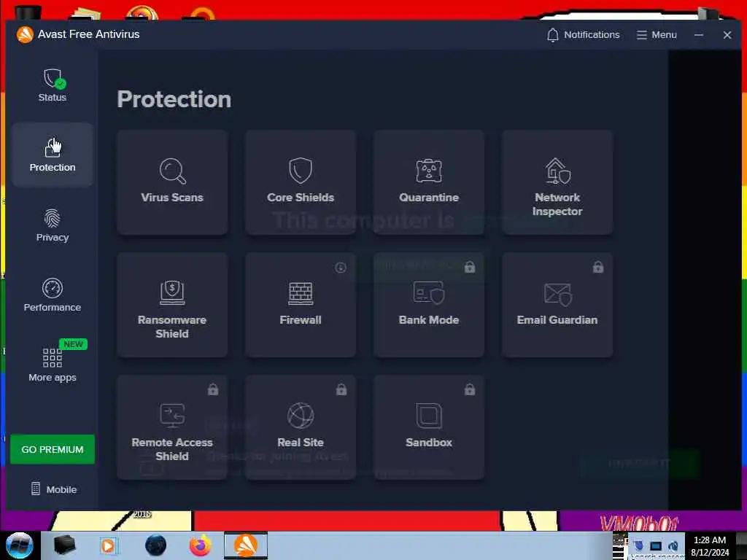Open the Real Site tile
Screen dimensions: 747x560
pyautogui.click(x=301, y=427)
